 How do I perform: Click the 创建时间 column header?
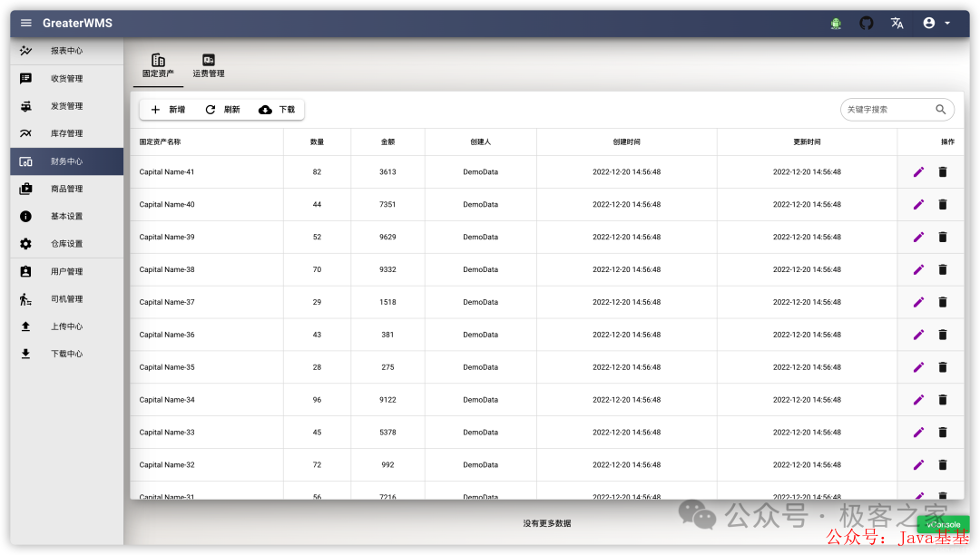coord(626,142)
